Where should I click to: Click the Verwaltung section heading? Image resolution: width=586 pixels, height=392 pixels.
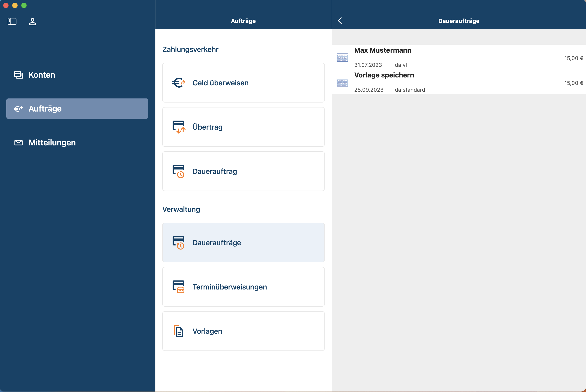pos(181,209)
